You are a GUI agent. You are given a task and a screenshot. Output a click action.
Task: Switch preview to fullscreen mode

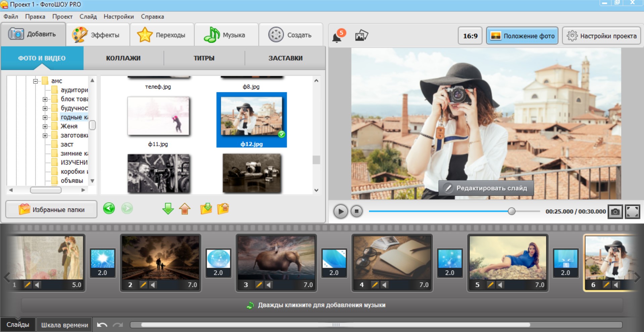point(632,211)
